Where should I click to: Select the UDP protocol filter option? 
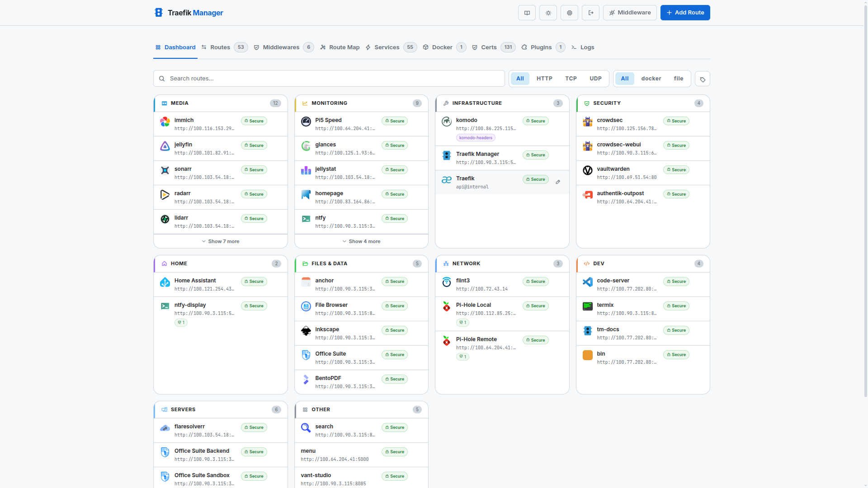point(595,78)
